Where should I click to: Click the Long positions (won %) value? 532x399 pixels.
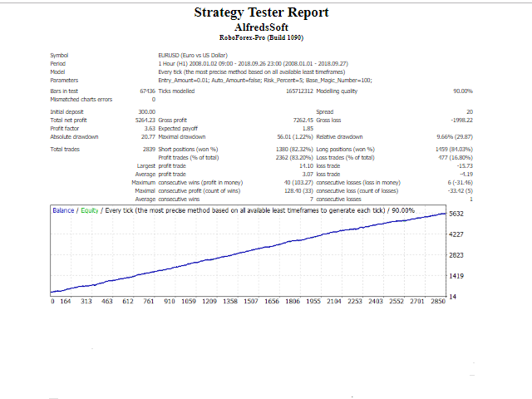(454, 149)
